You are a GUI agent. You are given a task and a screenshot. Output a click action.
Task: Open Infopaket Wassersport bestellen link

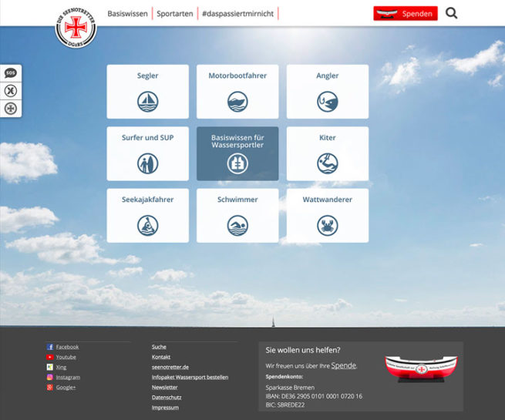pos(190,377)
